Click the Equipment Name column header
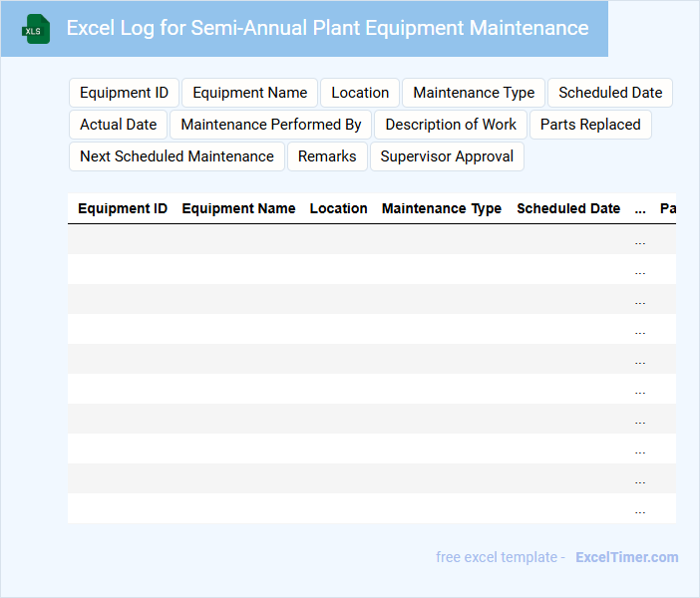 pyautogui.click(x=238, y=209)
